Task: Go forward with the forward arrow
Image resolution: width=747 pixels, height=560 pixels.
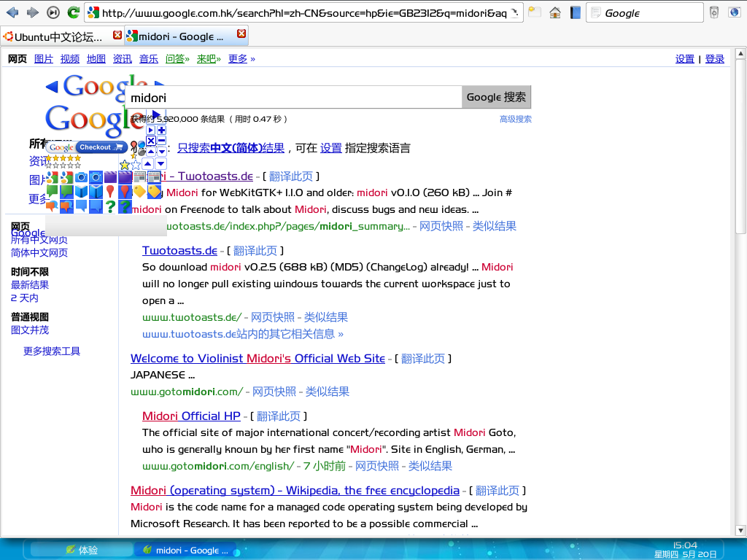Action: coord(32,12)
